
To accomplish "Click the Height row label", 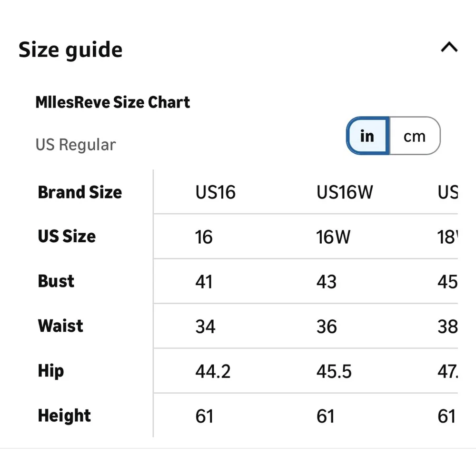I will click(x=64, y=416).
